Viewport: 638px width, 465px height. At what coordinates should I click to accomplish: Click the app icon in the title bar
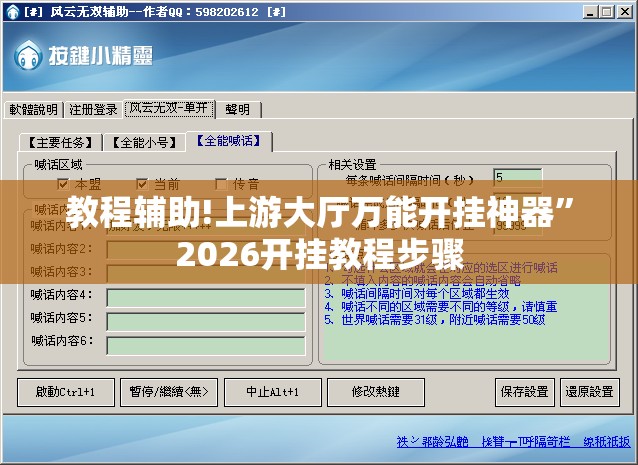click(x=12, y=11)
